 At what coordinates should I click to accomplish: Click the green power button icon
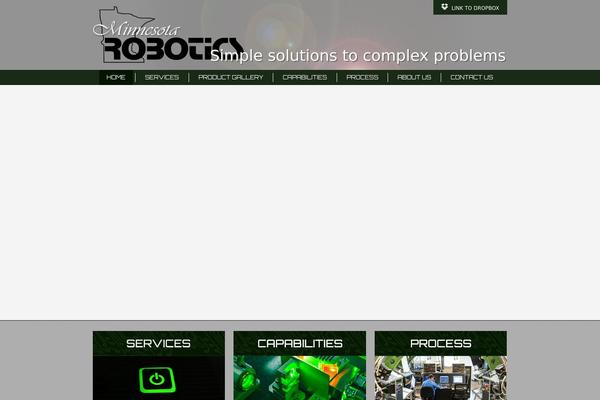pos(157,380)
